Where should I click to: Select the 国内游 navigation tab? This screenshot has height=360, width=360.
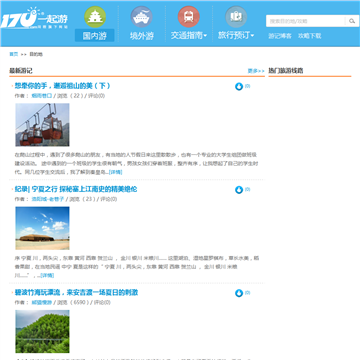click(x=95, y=35)
